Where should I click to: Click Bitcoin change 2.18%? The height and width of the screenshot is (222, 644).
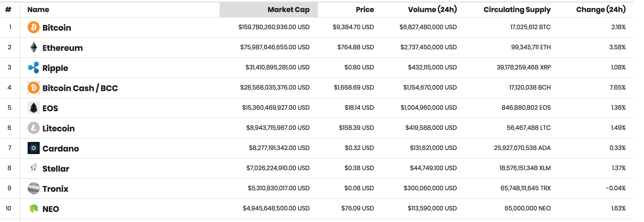[618, 27]
